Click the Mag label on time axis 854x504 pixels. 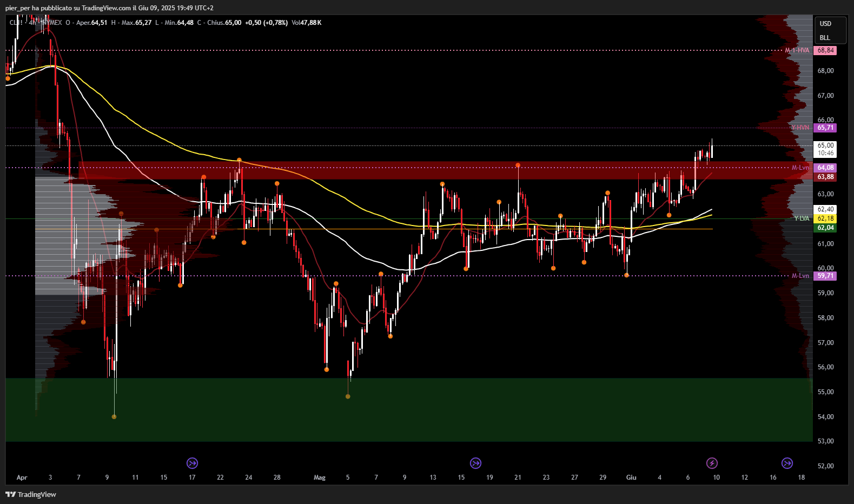[320, 478]
